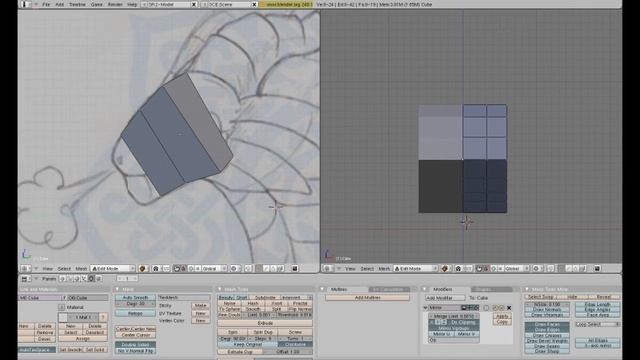The width and height of the screenshot is (640, 360).
Task: Select the Editing context icon in buttons header
Action: (91, 279)
